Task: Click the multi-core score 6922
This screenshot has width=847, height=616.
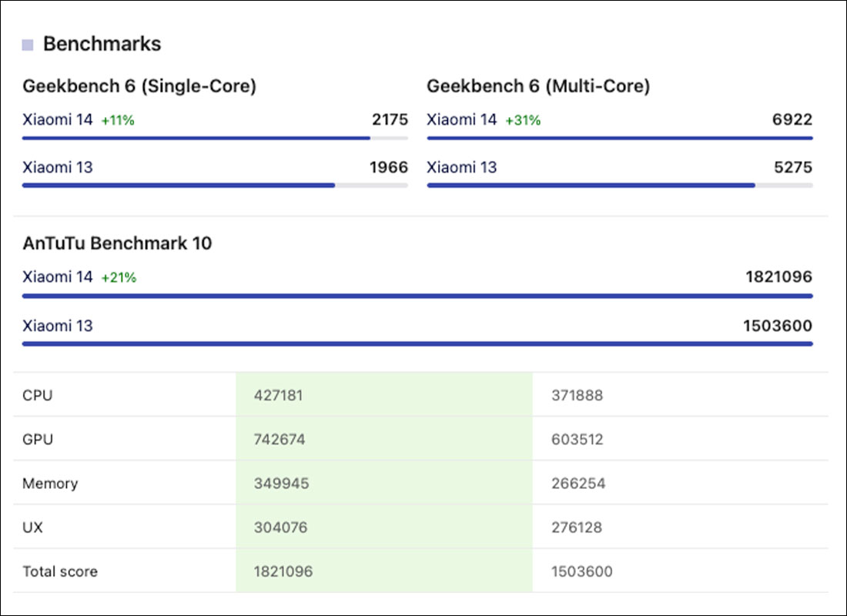Action: [x=792, y=119]
